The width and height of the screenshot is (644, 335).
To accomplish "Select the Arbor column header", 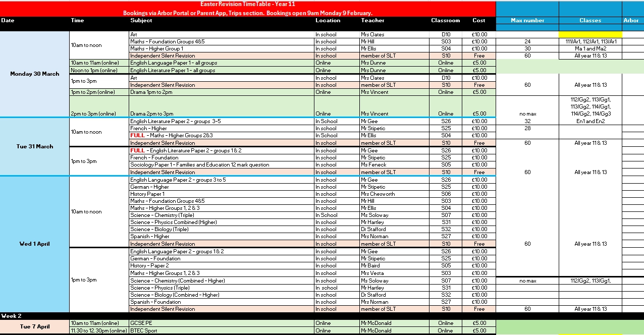I will coord(631,21).
